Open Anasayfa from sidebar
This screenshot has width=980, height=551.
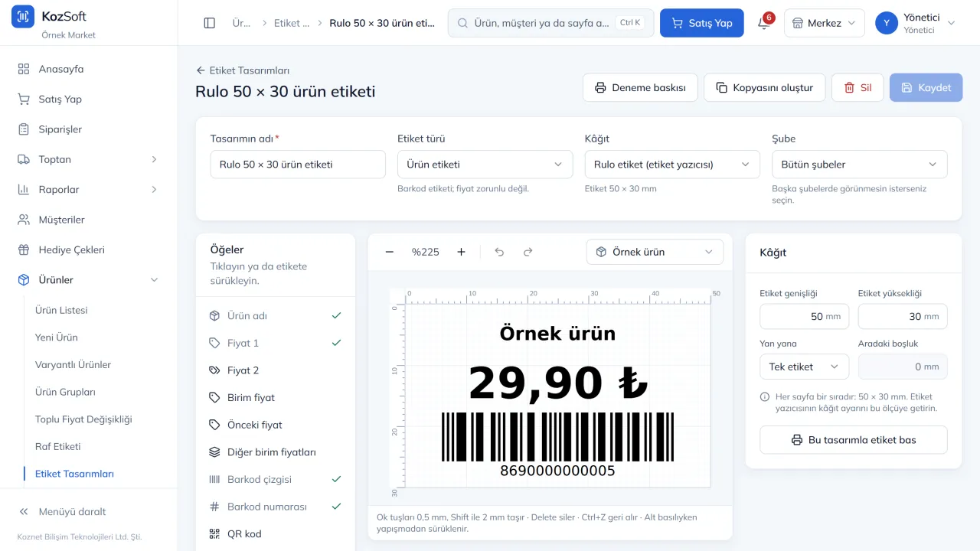pyautogui.click(x=88, y=69)
